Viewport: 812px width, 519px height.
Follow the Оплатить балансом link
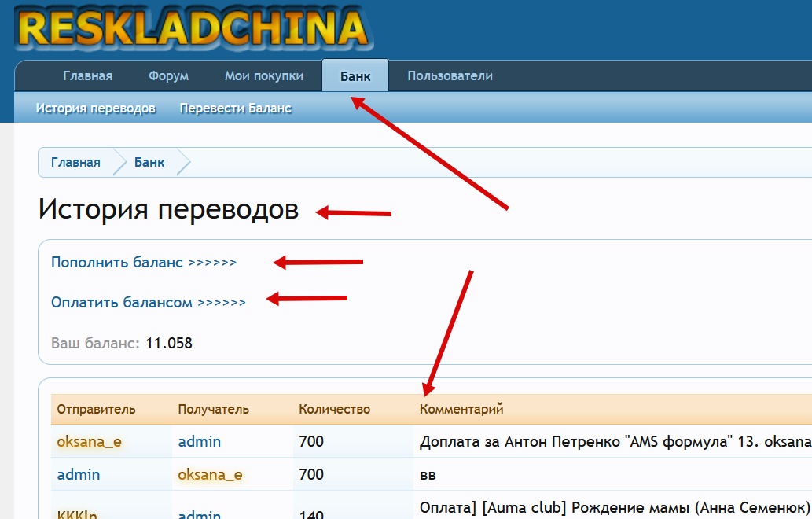[x=148, y=302]
